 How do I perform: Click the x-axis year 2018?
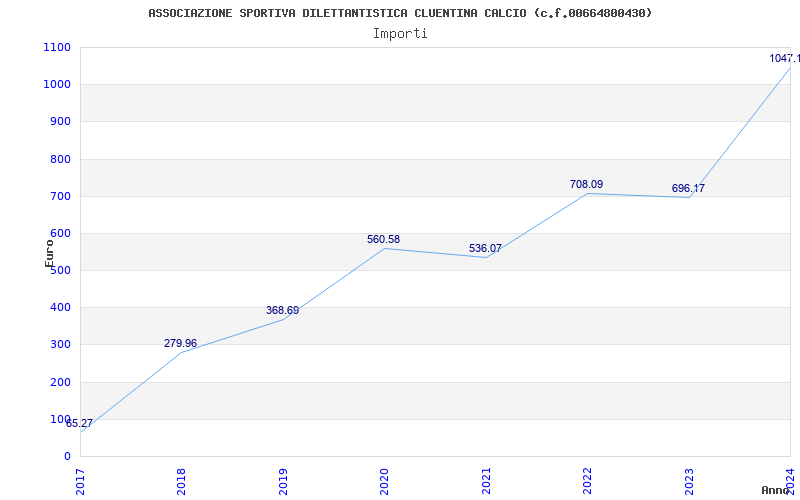point(182,481)
